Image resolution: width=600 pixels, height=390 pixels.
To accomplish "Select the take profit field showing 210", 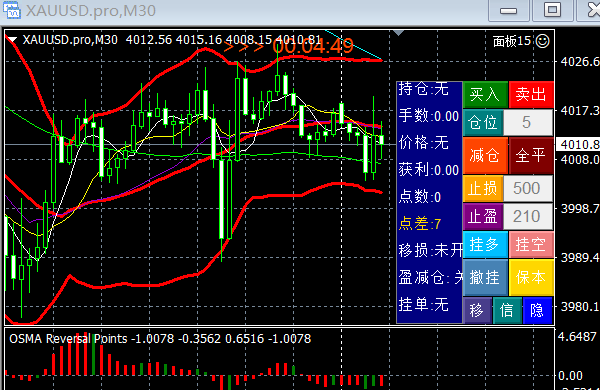I will coord(528,217).
